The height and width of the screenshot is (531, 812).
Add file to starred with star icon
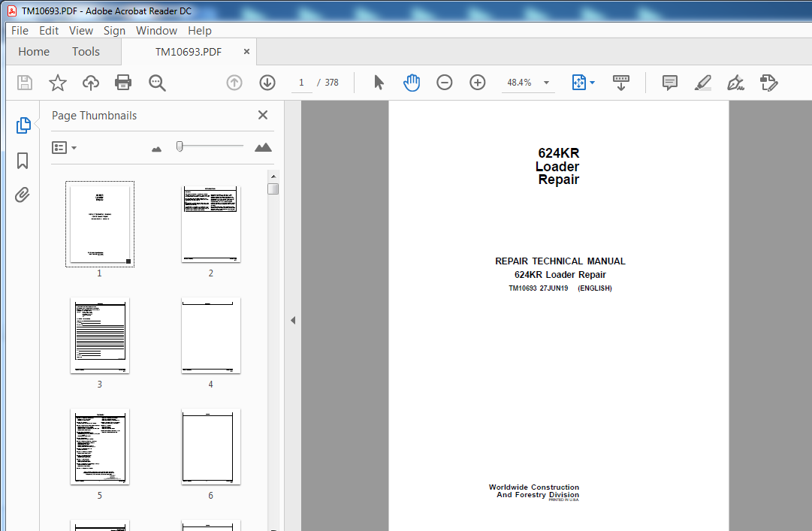tap(58, 83)
